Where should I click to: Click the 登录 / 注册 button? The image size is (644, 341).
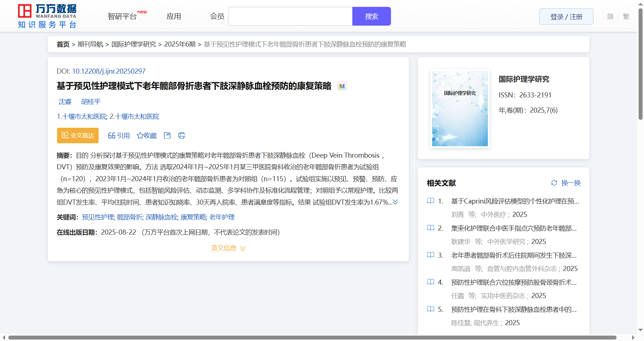pos(566,17)
